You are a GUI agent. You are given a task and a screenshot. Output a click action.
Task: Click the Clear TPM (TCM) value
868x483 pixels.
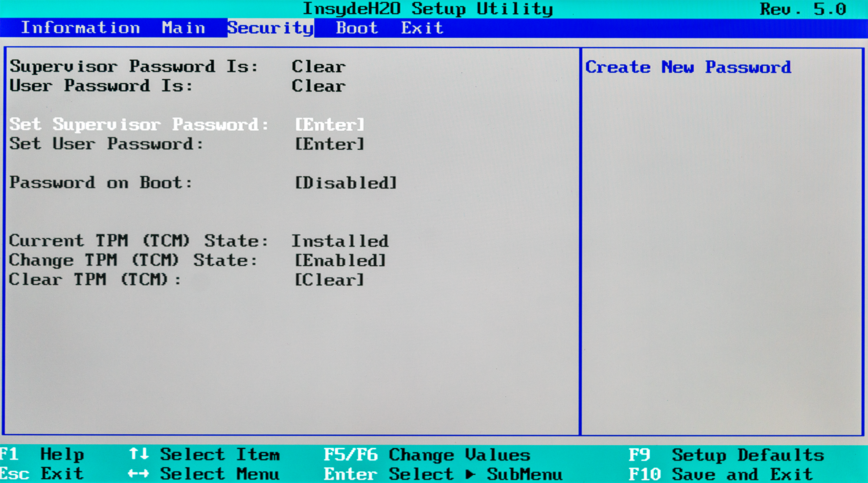point(329,280)
